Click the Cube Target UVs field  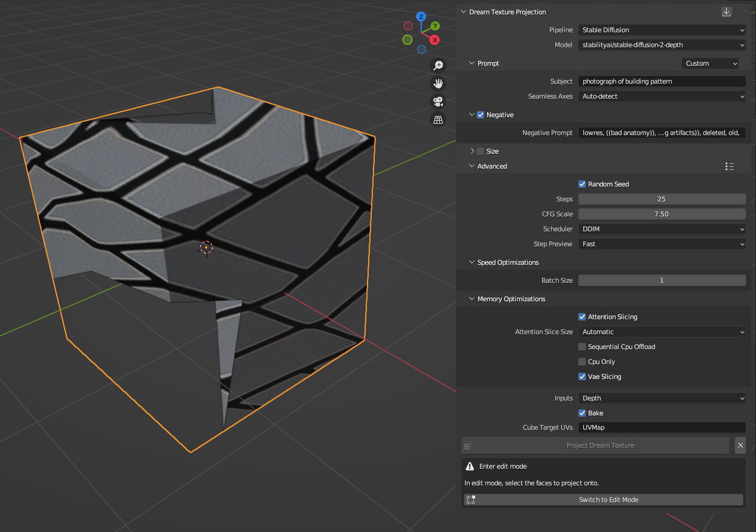pos(662,427)
